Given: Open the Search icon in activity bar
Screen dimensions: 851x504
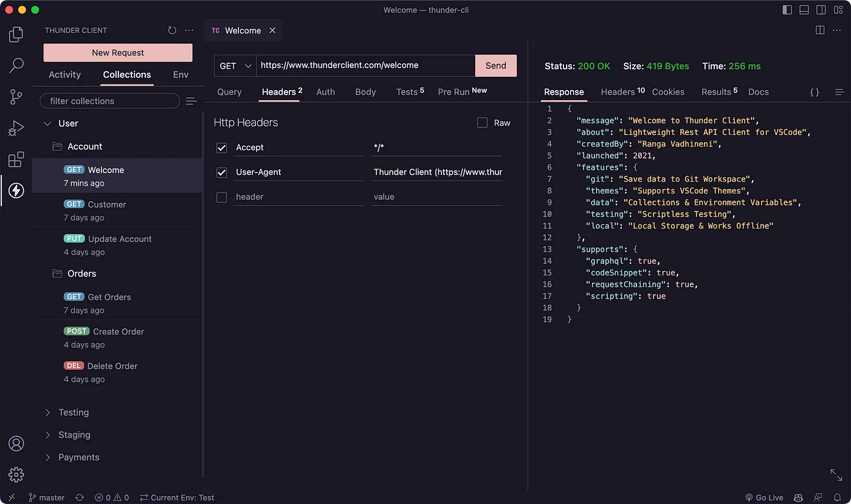Looking at the screenshot, I should coord(16,65).
